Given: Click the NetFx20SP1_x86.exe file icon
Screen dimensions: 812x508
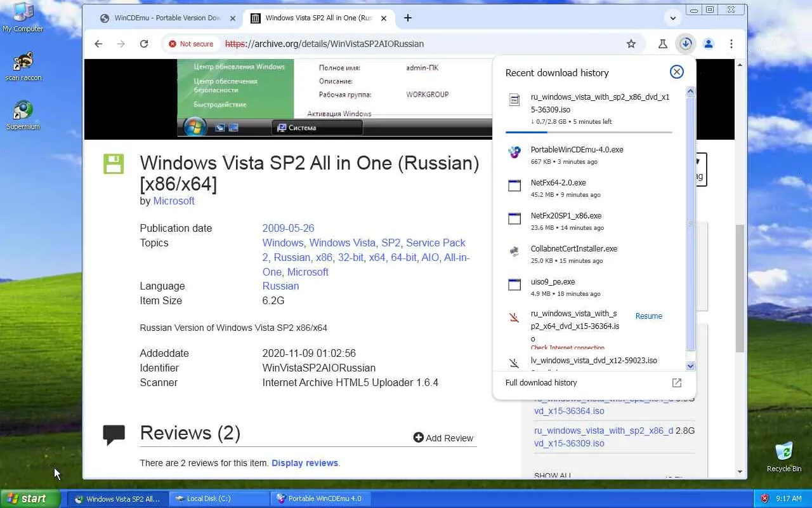Looking at the screenshot, I should click(x=514, y=218).
